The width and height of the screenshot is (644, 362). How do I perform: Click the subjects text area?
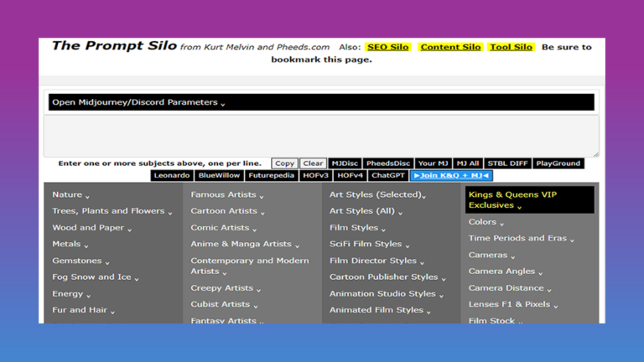(321, 136)
